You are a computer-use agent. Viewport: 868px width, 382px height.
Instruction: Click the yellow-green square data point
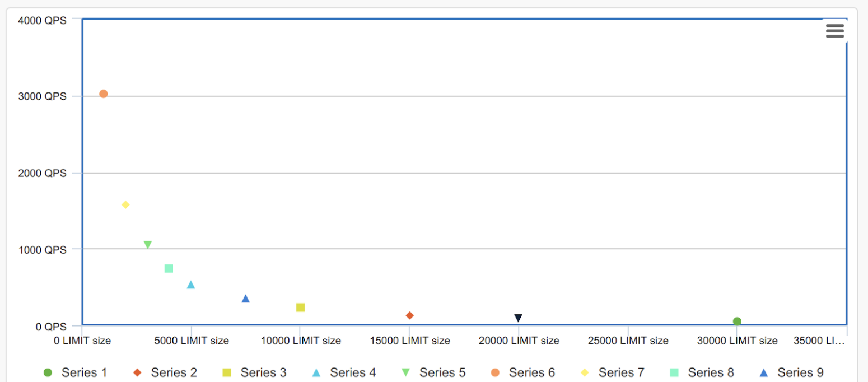click(300, 308)
